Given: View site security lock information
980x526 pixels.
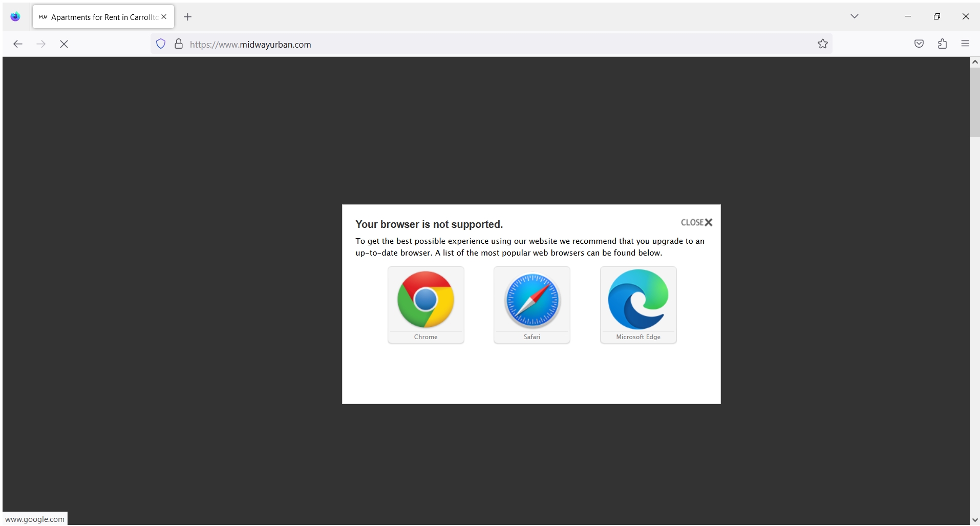Looking at the screenshot, I should pyautogui.click(x=179, y=44).
